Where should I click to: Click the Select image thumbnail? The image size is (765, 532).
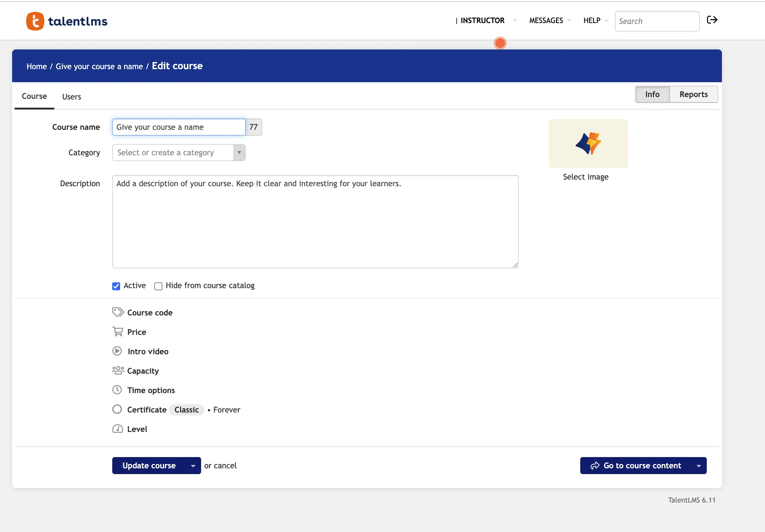pos(588,143)
